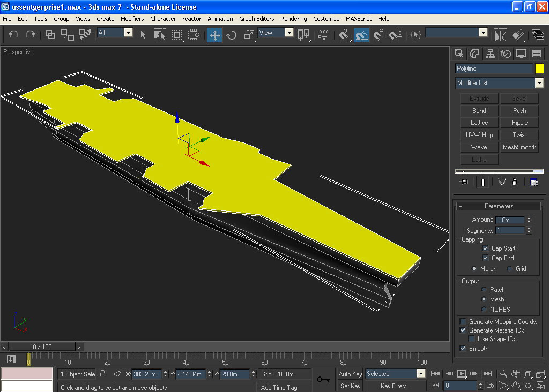Switch to the Utilities command panel
The image size is (549, 392).
coord(537,54)
